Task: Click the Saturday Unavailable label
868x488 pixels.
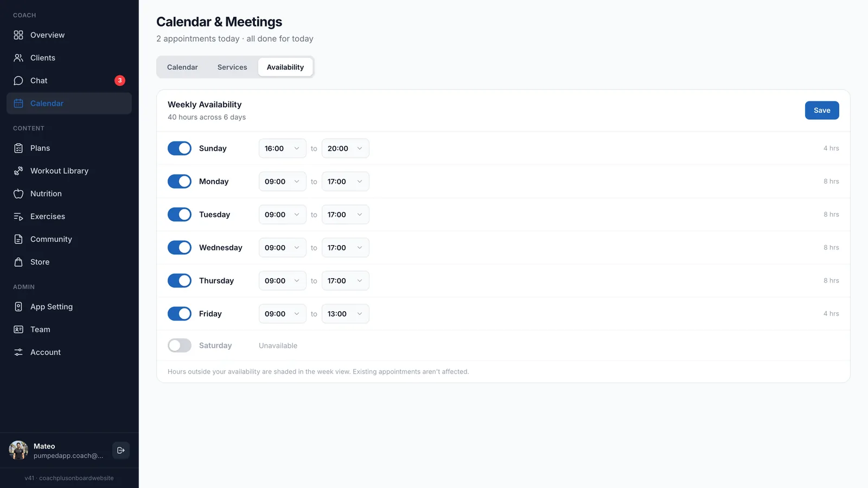Action: [x=278, y=346]
